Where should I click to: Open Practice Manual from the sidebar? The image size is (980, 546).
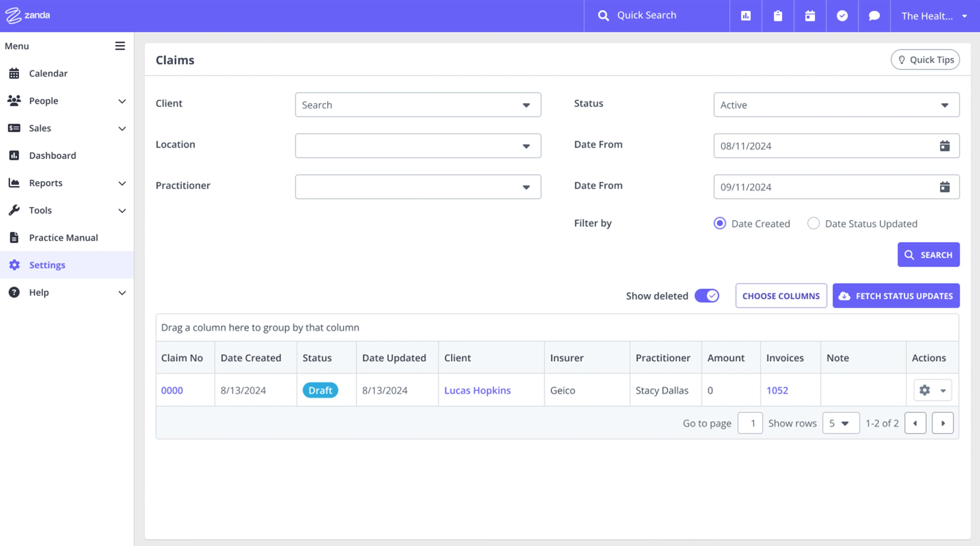tap(64, 237)
